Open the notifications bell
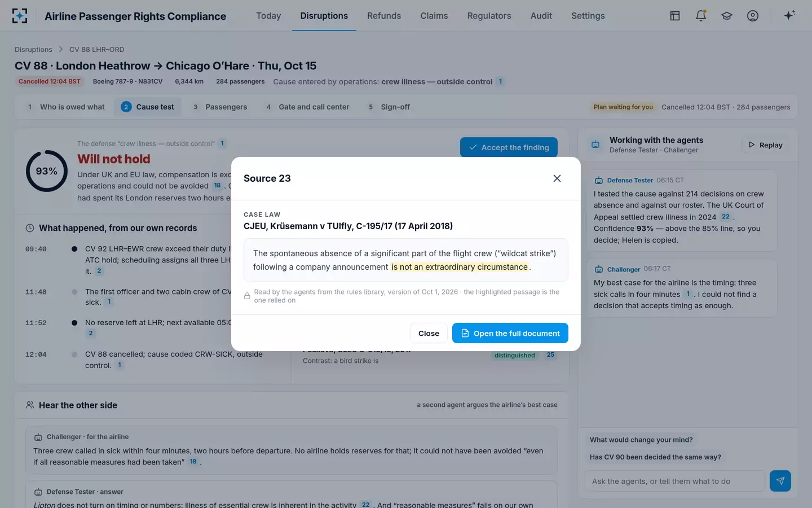The width and height of the screenshot is (812, 508). 701,16
